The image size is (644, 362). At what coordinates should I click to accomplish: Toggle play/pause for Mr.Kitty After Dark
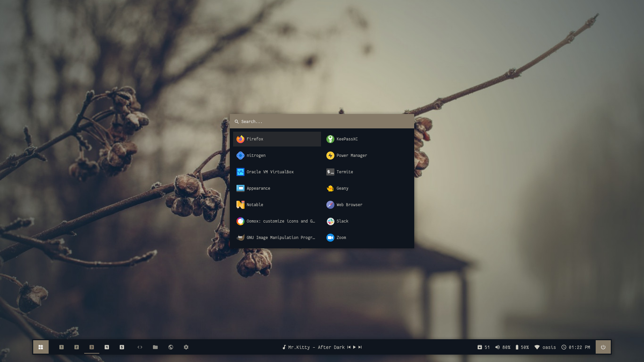(354, 347)
